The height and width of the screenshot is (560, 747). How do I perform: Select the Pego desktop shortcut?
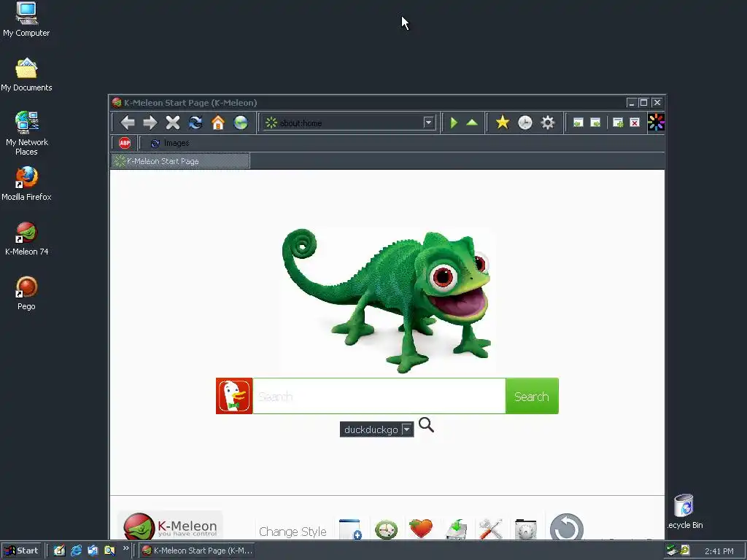pos(26,293)
